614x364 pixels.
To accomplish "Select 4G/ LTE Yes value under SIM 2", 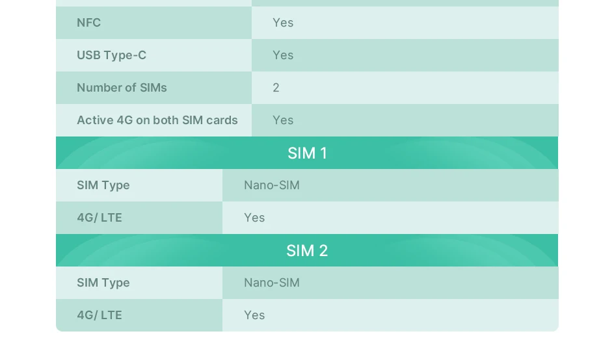I will tap(390, 315).
